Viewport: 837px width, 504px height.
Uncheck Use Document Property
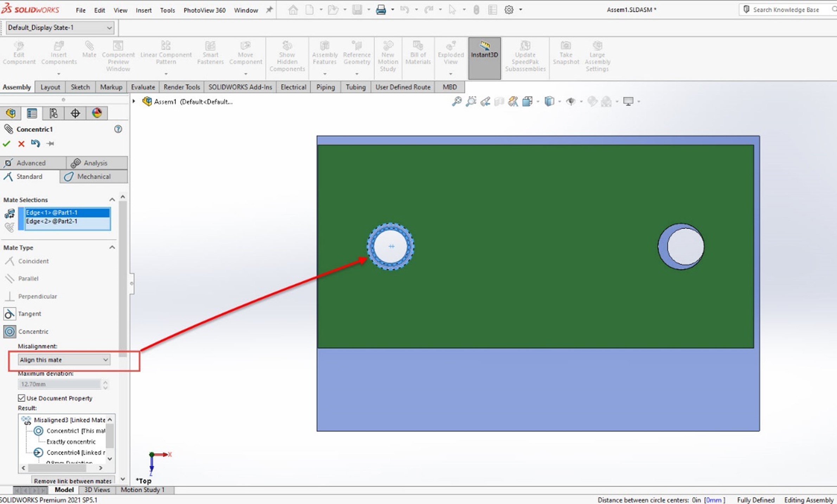21,398
